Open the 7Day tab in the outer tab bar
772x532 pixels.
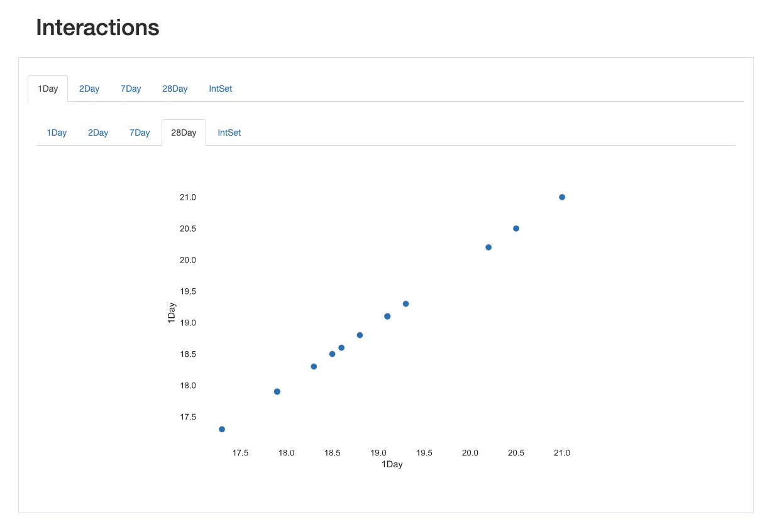coord(131,89)
